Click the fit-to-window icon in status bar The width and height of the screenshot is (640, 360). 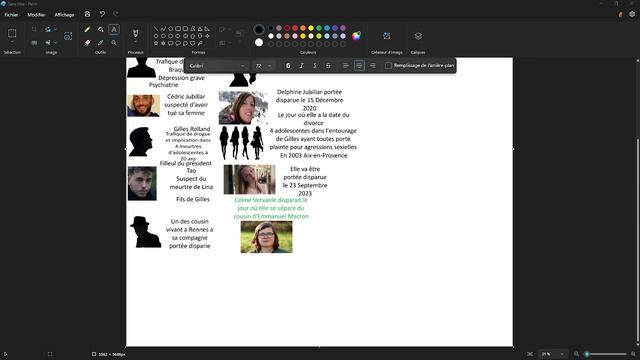(x=530, y=354)
